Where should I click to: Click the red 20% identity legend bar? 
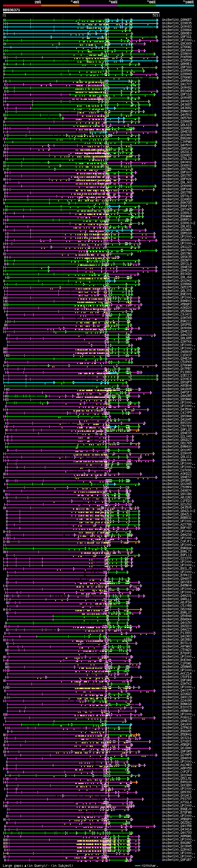click(x=22, y=6)
